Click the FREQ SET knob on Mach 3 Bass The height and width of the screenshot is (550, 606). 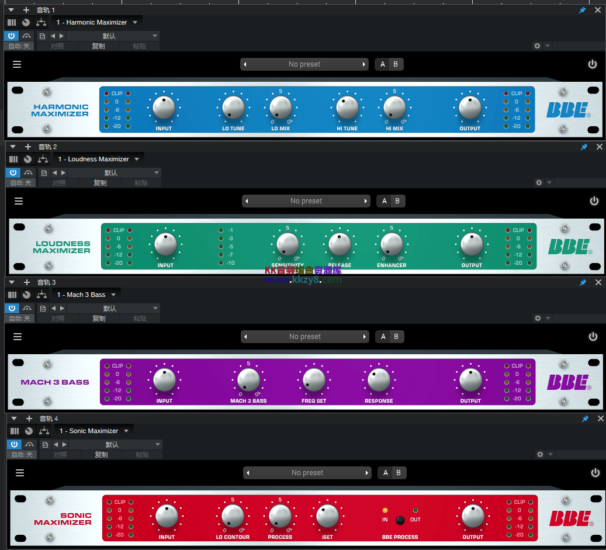(x=314, y=380)
